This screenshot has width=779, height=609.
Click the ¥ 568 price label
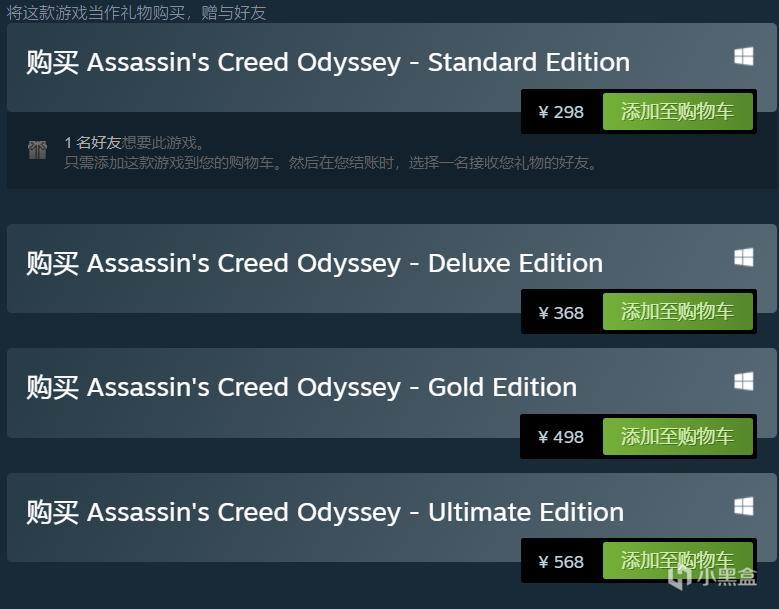(x=561, y=562)
